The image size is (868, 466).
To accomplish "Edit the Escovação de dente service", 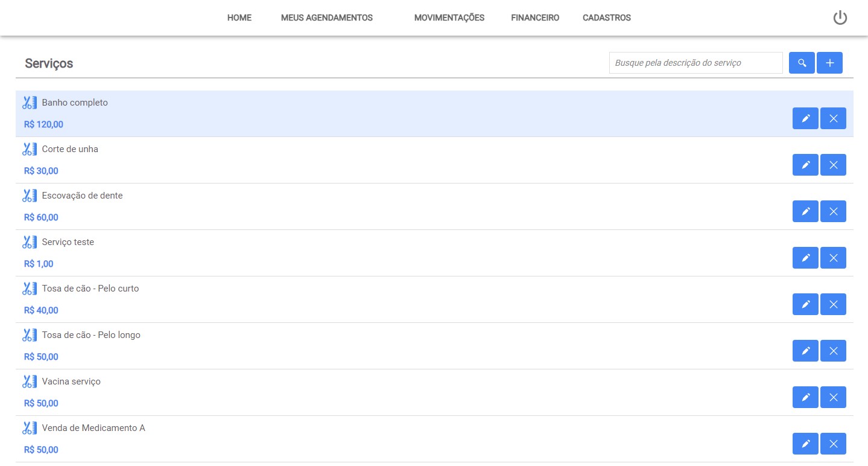I will pyautogui.click(x=805, y=211).
